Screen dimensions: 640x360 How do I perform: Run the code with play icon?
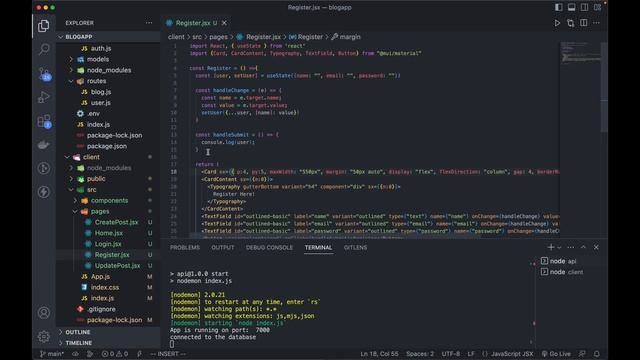point(557,23)
